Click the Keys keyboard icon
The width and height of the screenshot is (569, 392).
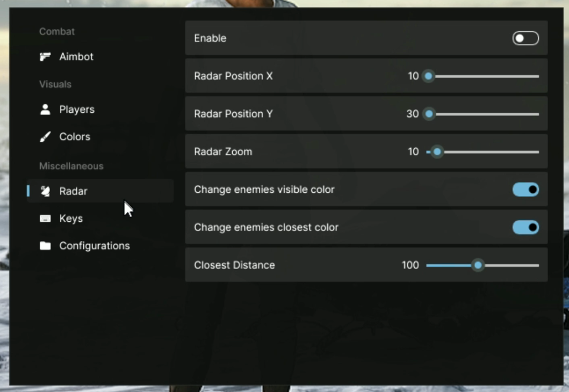point(45,219)
